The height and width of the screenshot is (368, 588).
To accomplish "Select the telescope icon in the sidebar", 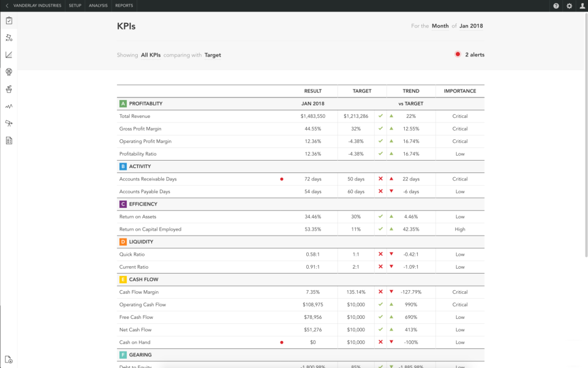I will [x=9, y=123].
